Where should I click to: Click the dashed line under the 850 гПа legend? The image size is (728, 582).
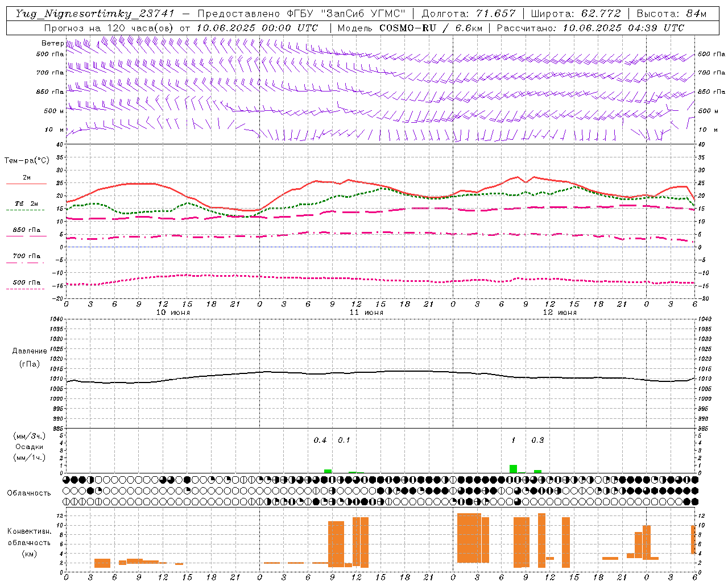(26, 236)
